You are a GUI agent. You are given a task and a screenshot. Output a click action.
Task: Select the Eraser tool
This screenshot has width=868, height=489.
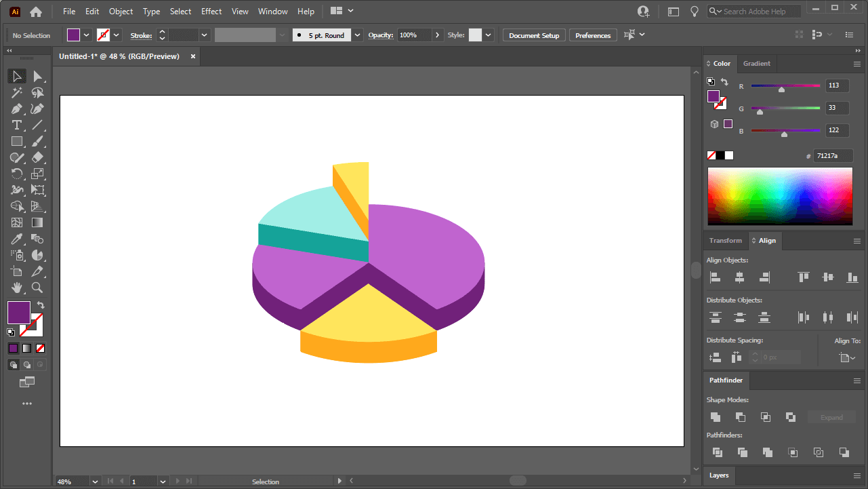(37, 158)
